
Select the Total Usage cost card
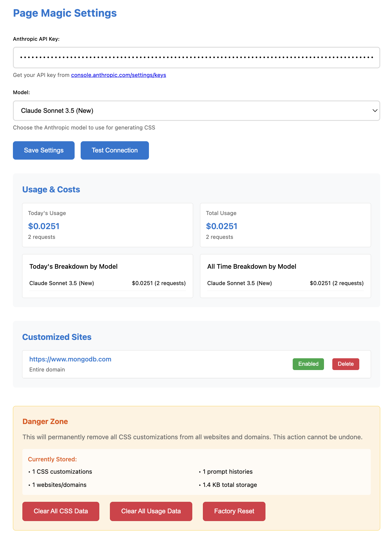(286, 225)
